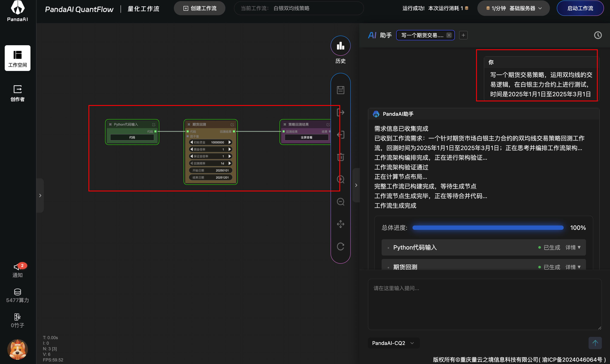Screen dimensions: 610x364
Task: Close the 写一个期货交易 chat tab
Action: coord(449,35)
